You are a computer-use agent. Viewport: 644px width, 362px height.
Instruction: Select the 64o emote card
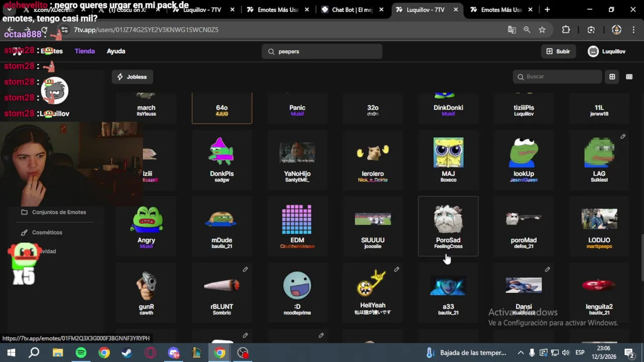point(222,108)
